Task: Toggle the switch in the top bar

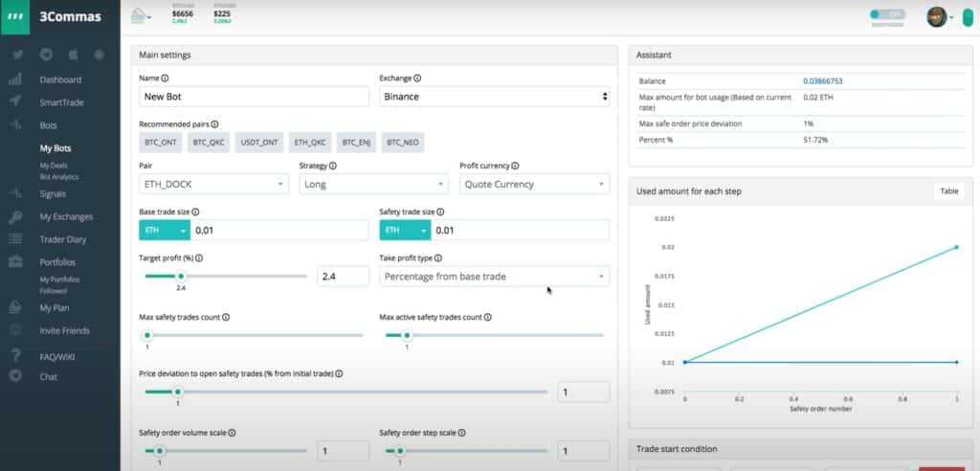Action: tap(887, 14)
